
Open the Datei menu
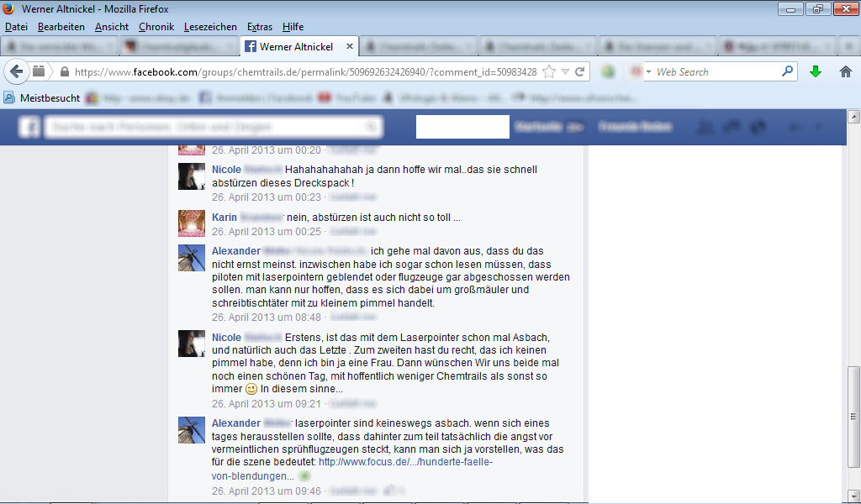tap(16, 27)
